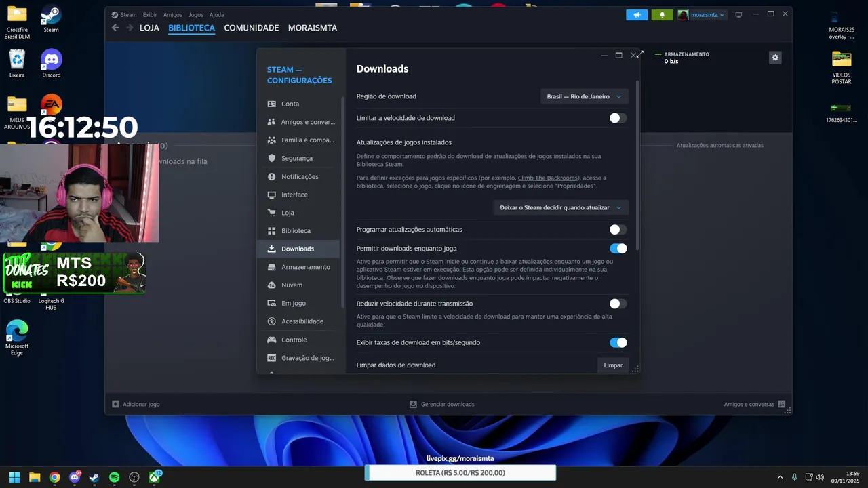
Task: Select Segurança shield settings item
Action: (x=298, y=158)
